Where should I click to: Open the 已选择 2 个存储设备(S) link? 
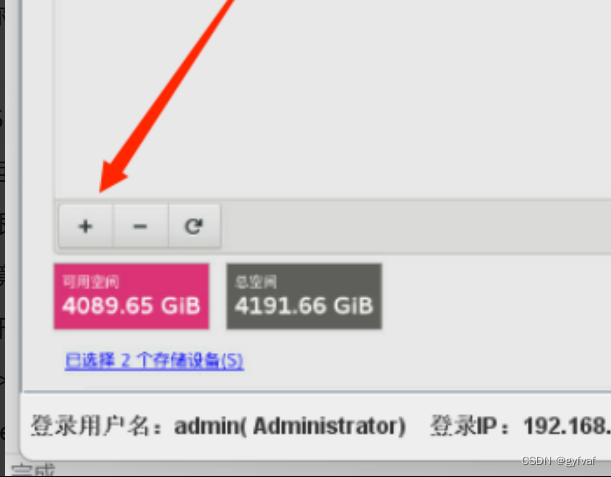coord(154,360)
